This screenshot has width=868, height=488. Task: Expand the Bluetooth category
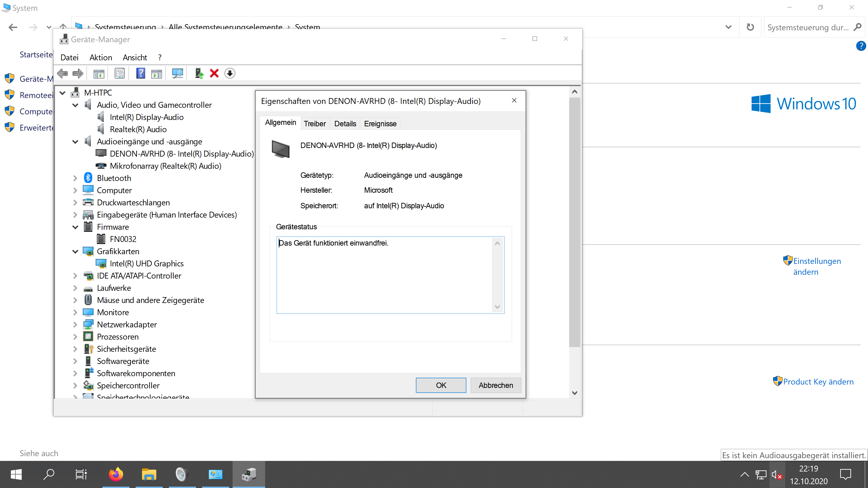75,178
